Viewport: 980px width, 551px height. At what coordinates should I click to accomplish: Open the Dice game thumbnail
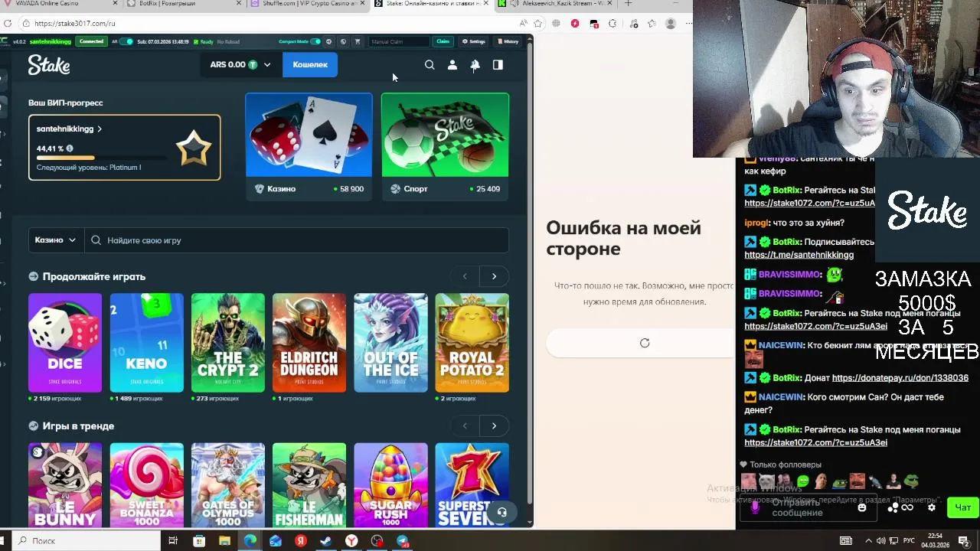pos(65,343)
